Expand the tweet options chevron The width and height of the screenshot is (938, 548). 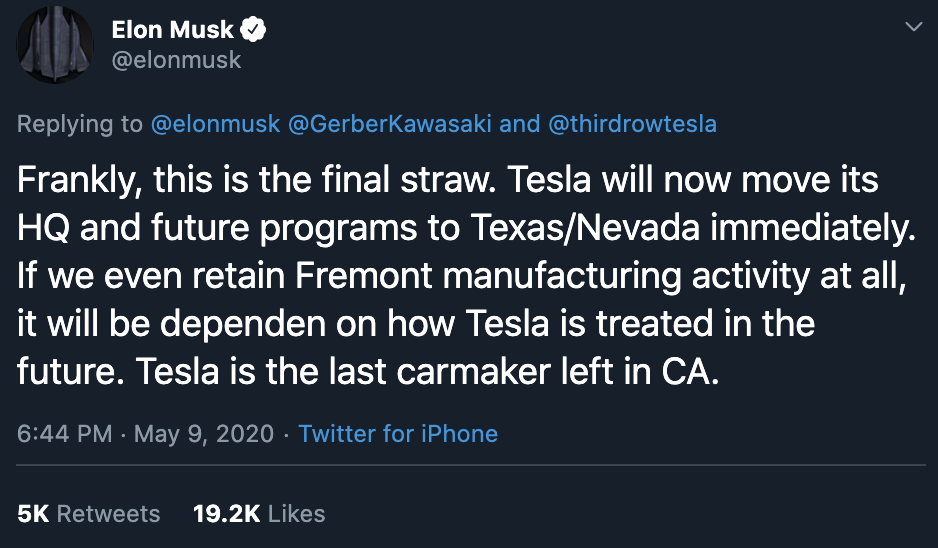[x=913, y=28]
